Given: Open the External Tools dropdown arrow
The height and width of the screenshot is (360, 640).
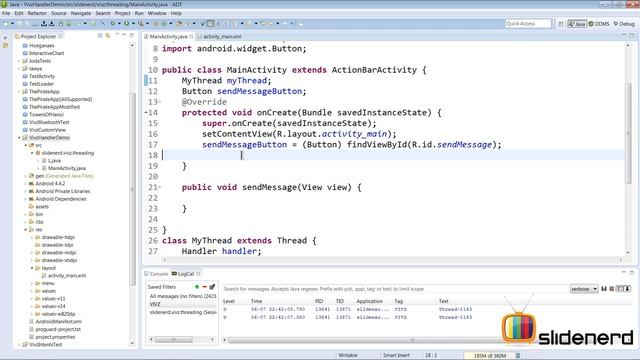Looking at the screenshot, I should [x=147, y=24].
